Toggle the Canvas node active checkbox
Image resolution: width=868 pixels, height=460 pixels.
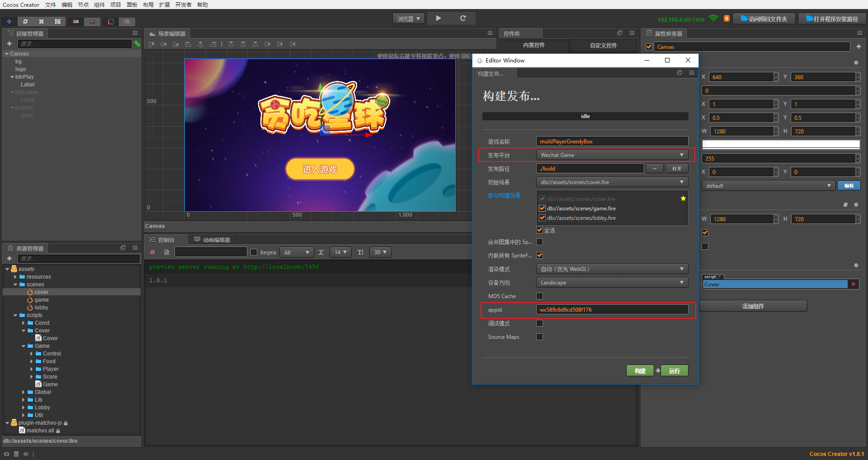(649, 47)
